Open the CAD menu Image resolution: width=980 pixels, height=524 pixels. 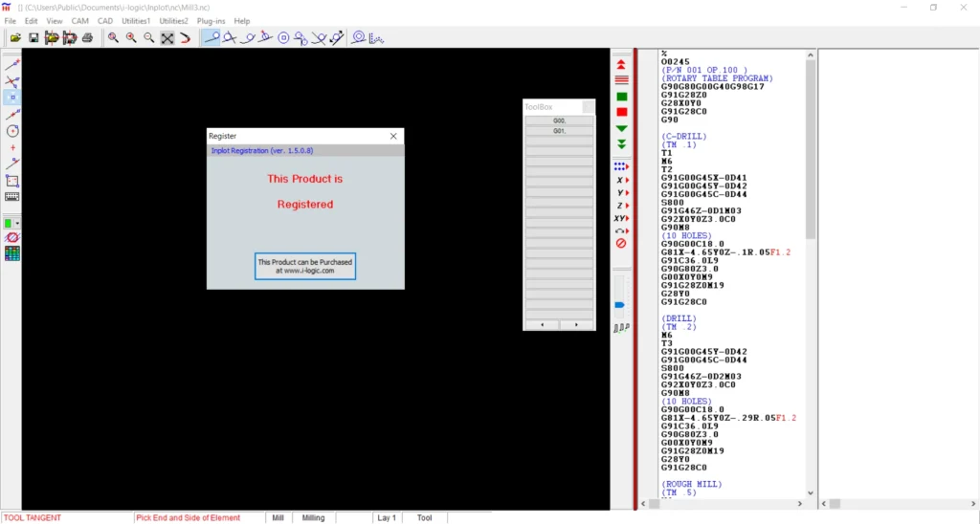click(x=105, y=21)
